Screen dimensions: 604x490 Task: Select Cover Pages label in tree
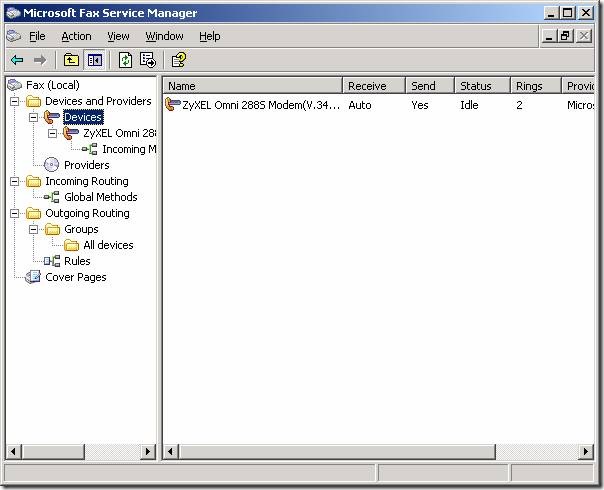[x=76, y=277]
